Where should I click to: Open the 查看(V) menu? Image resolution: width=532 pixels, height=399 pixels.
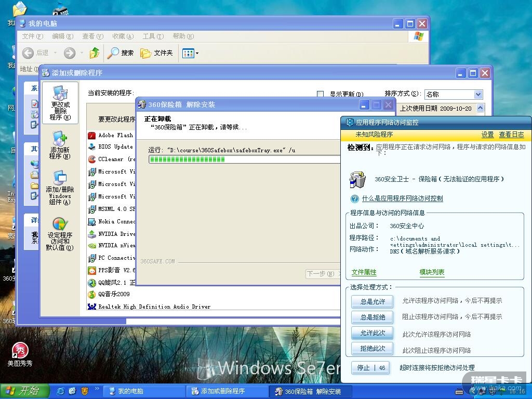[92, 36]
